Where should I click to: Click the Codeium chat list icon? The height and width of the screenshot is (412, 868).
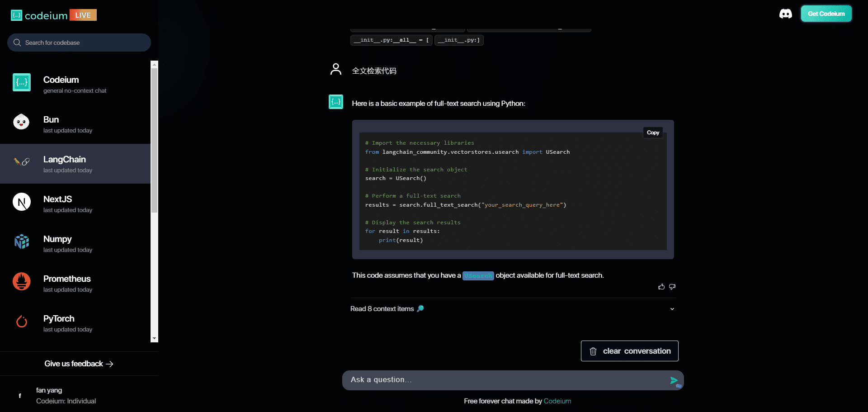click(21, 82)
